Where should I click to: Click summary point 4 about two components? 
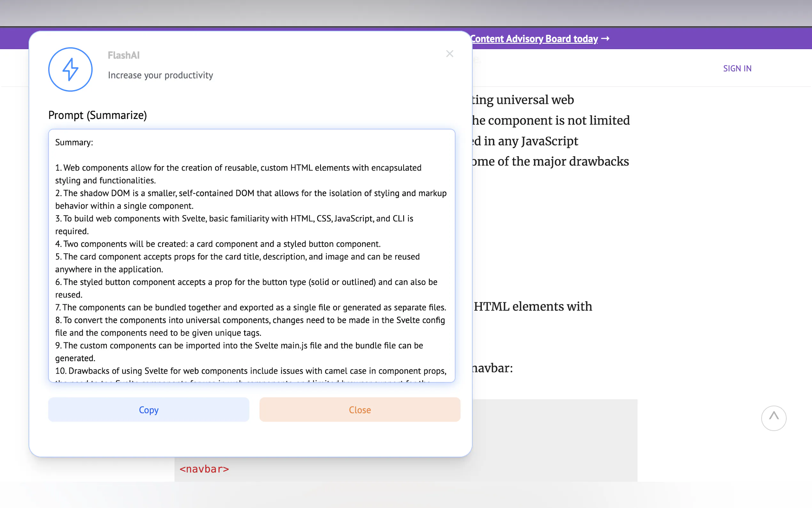(218, 244)
